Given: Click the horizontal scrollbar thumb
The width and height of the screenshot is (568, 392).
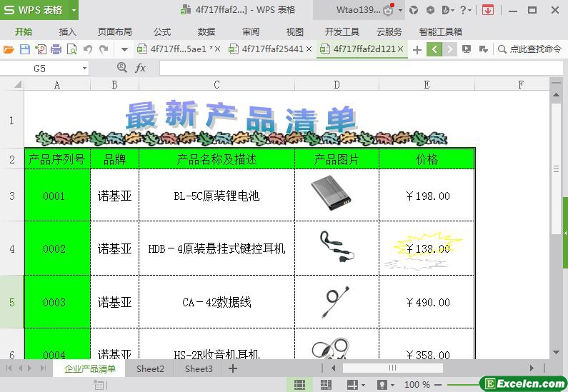Looking at the screenshot, I should (392, 368).
